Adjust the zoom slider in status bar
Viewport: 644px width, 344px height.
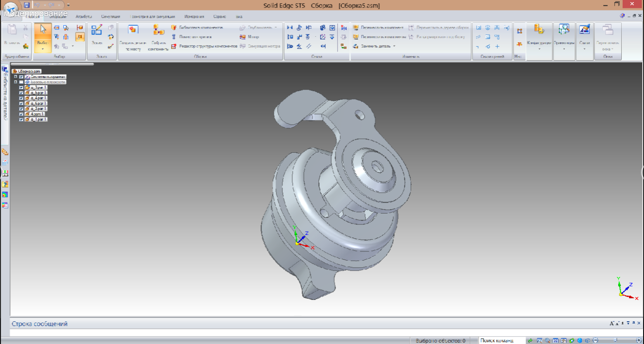[616, 340]
